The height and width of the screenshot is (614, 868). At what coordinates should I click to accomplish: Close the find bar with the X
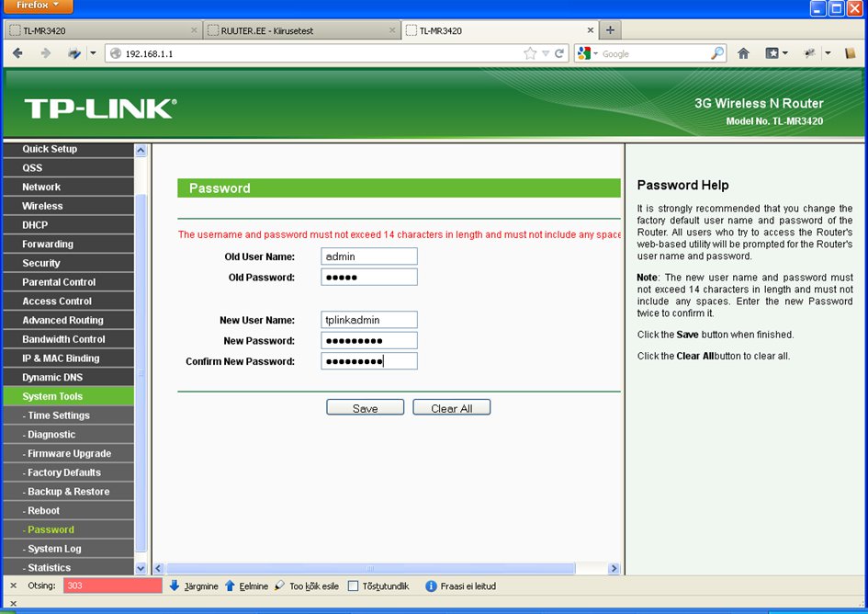click(13, 586)
